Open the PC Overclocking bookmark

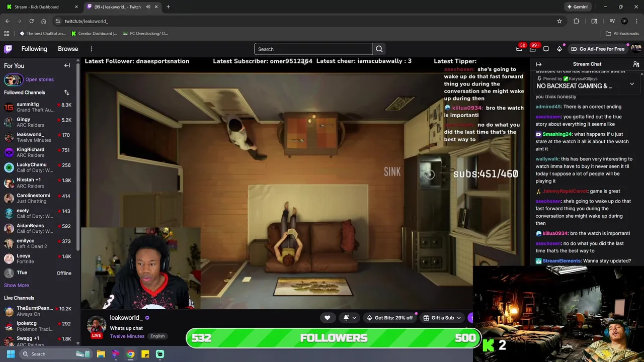click(x=145, y=34)
